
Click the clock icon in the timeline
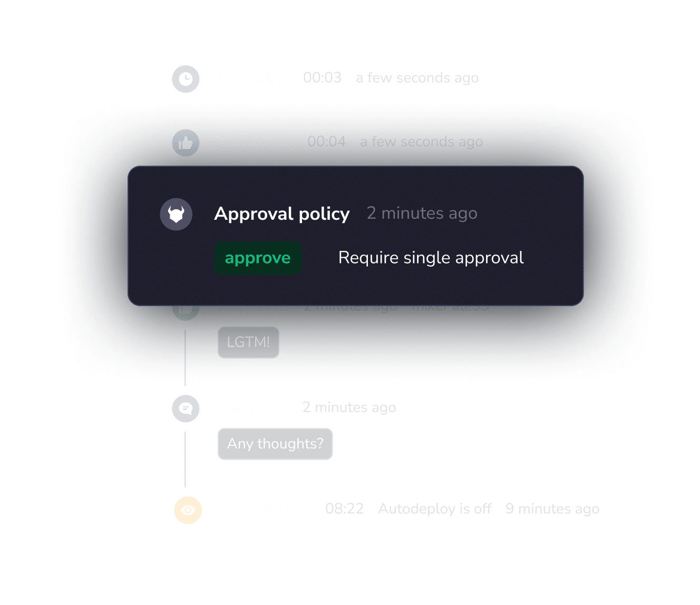point(186,79)
